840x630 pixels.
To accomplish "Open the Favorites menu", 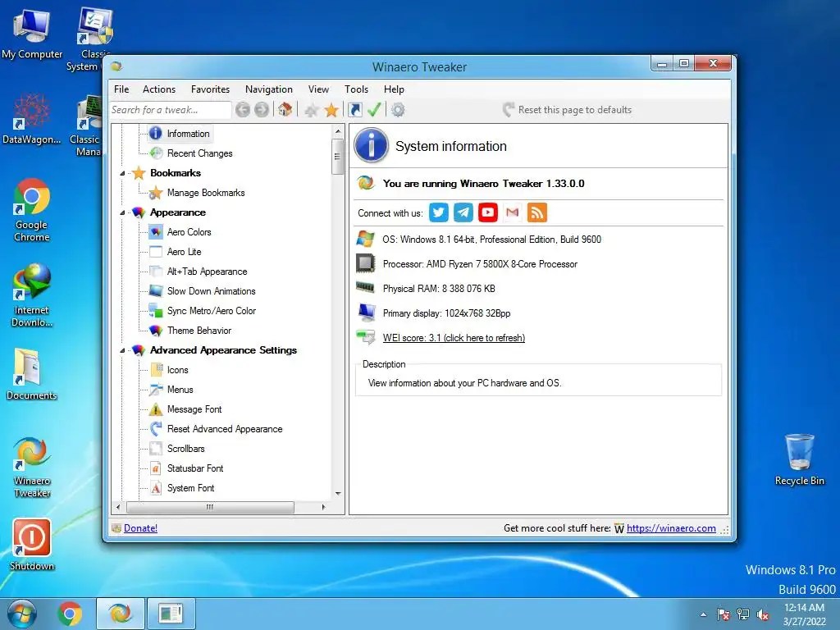I will pyautogui.click(x=210, y=89).
